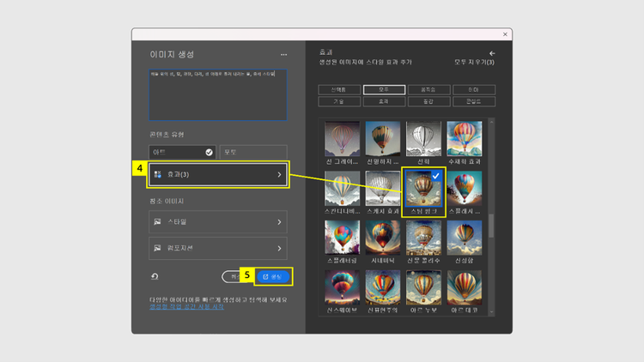Expand the 컴포지션 reference row

(x=218, y=248)
